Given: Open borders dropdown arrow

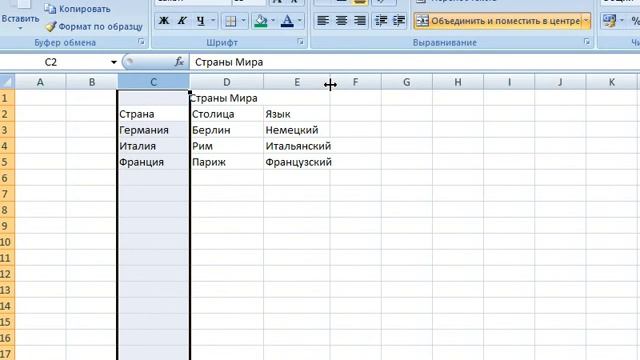Looking at the screenshot, I should [x=243, y=21].
